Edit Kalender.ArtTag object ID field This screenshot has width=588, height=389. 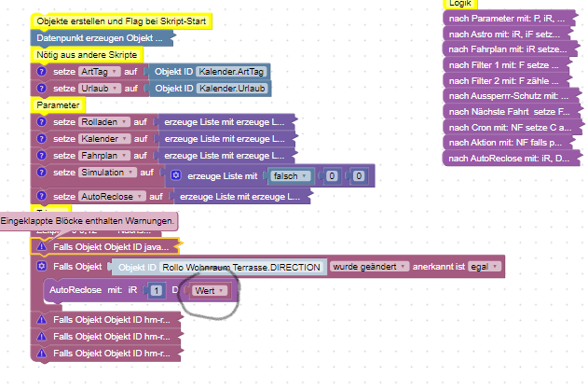[231, 71]
